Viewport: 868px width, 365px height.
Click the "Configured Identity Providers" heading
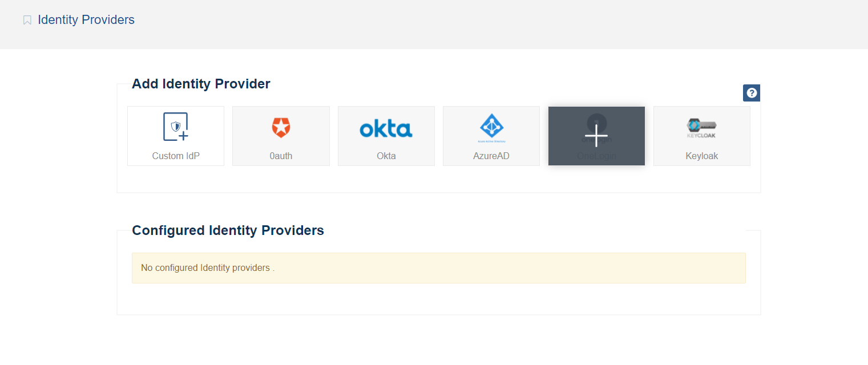[x=228, y=230]
